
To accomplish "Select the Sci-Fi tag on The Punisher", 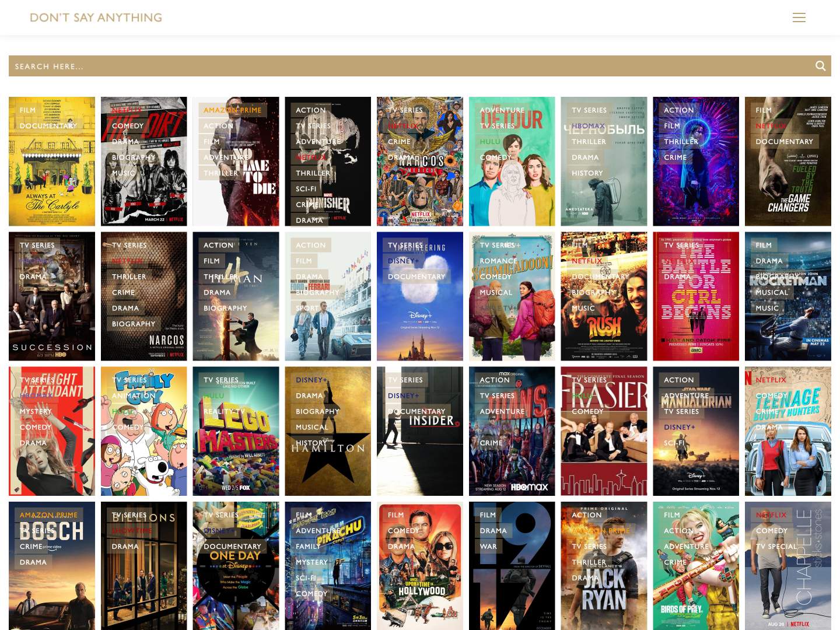I will point(306,188).
